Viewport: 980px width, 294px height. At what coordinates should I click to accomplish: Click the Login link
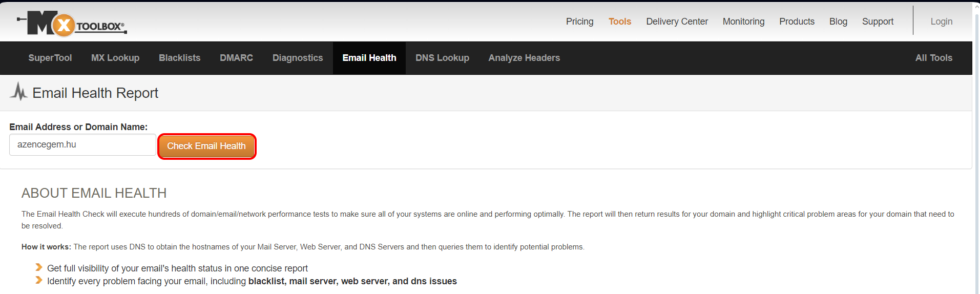[941, 22]
